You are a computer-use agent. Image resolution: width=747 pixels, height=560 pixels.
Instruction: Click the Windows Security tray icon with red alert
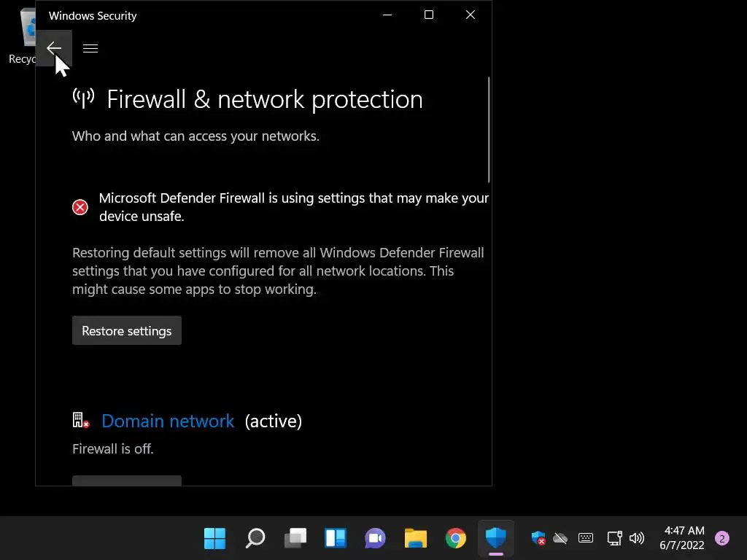click(x=538, y=539)
